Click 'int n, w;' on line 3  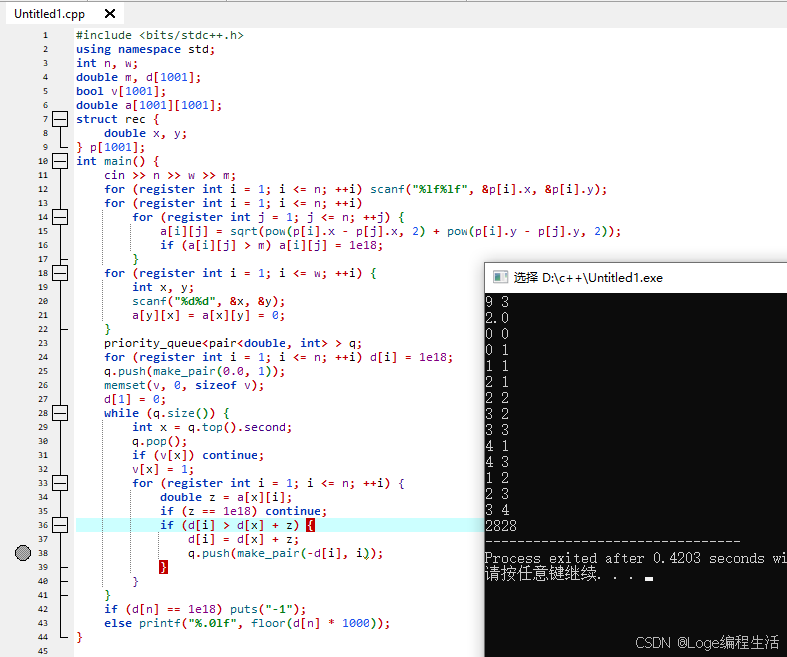[x=107, y=63]
